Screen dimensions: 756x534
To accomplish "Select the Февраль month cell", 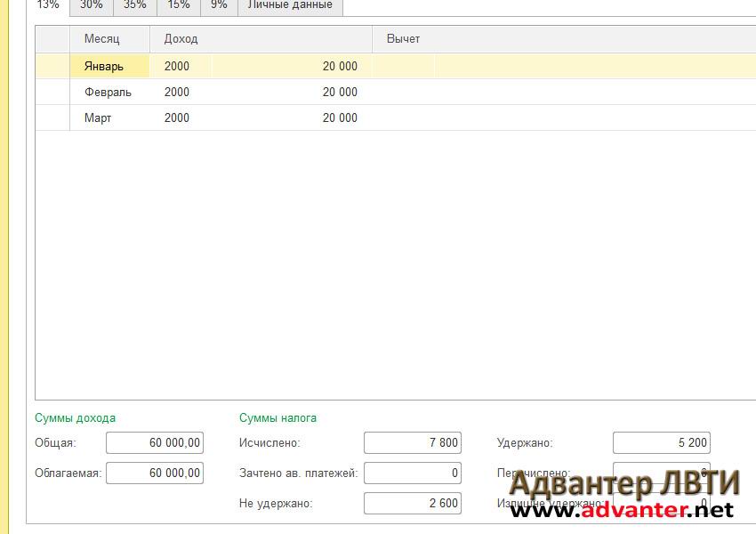I will click(110, 93).
